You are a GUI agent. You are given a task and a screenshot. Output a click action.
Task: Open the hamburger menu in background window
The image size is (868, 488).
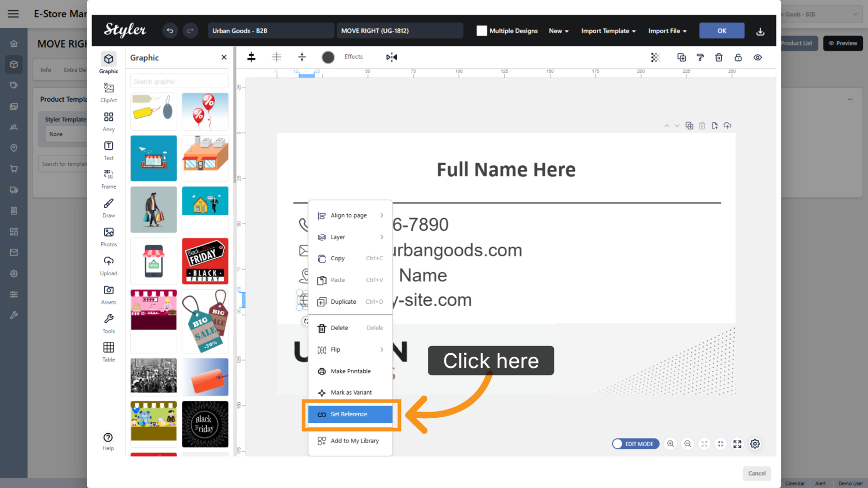tap(13, 14)
